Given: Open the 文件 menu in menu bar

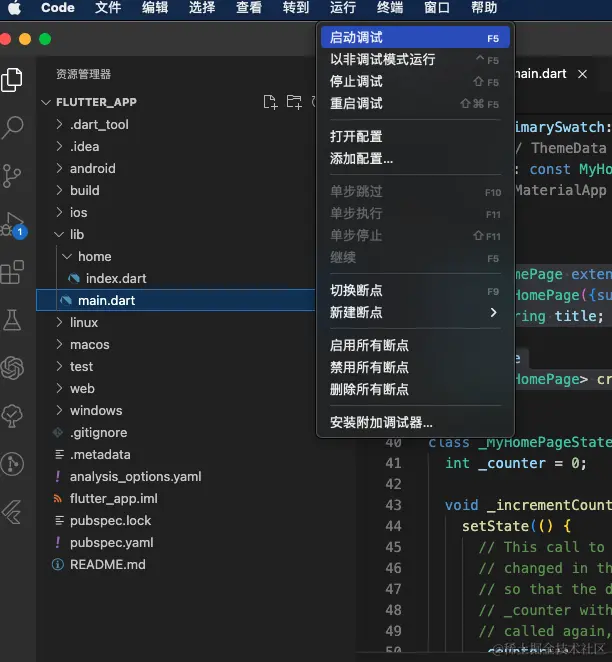Looking at the screenshot, I should point(108,8).
